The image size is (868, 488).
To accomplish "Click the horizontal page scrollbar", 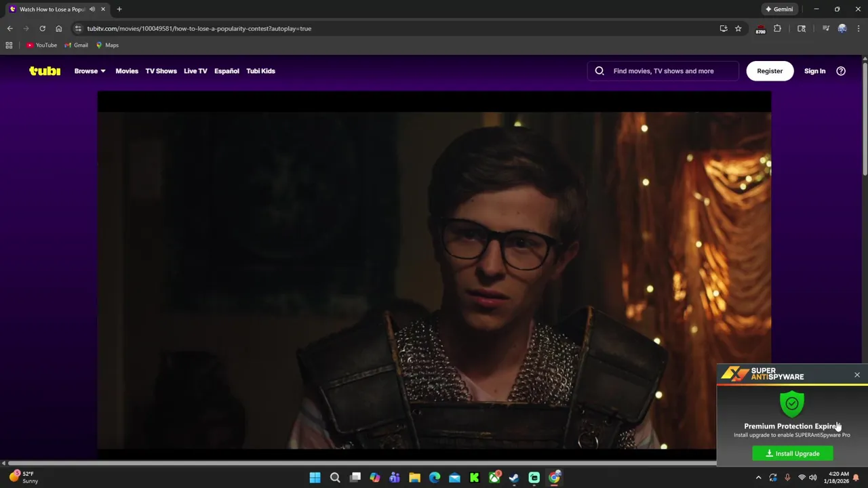I will point(362,463).
